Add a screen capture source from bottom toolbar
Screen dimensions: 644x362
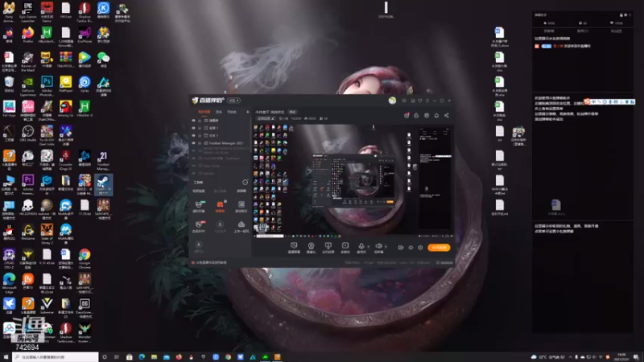coord(294,247)
